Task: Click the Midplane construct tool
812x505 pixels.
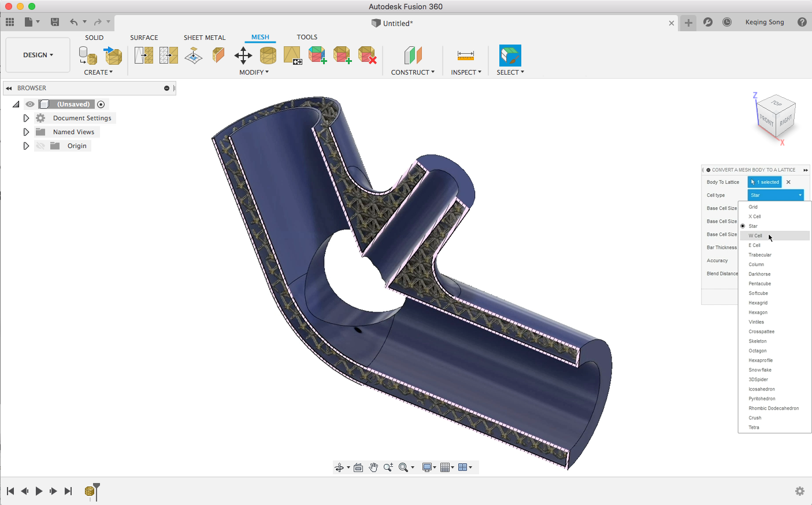Action: [x=413, y=56]
